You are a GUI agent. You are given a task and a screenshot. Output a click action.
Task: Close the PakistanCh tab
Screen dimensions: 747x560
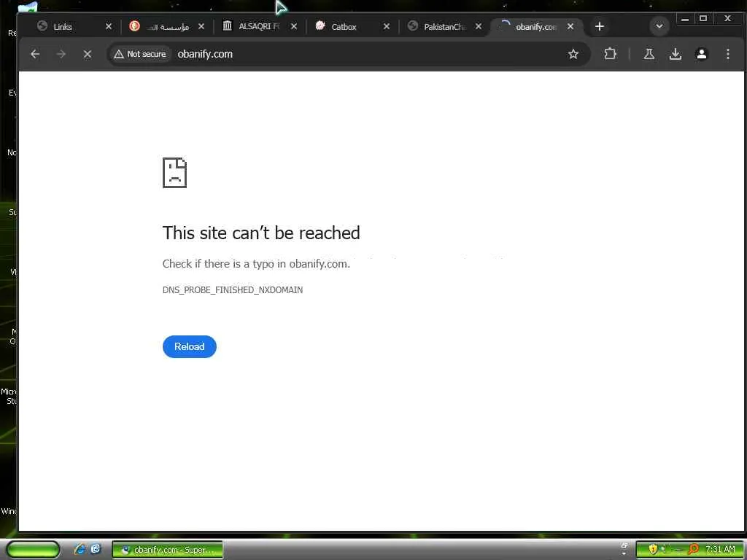pos(479,27)
